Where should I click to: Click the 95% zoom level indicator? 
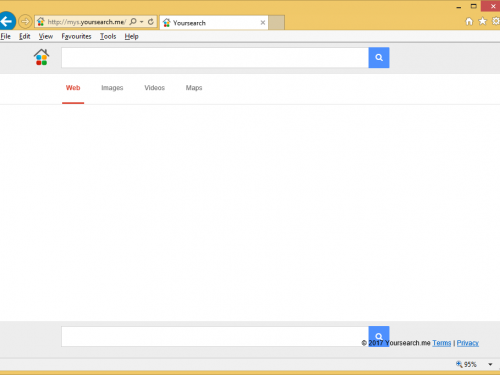(x=466, y=364)
